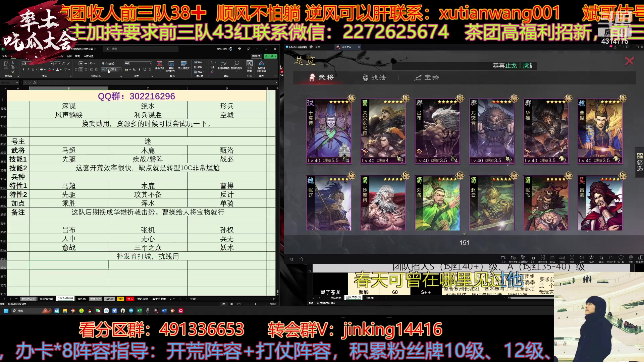This screenshot has width=644, height=362.
Task: Toggle middle vertical alignment
Action: pos(81,63)
